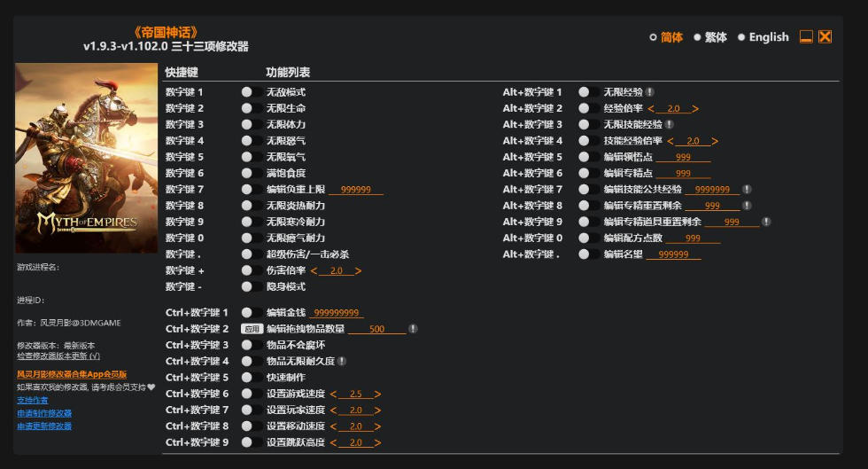Select 简体 language option
Viewport: 868px width, 469px height.
tap(666, 37)
